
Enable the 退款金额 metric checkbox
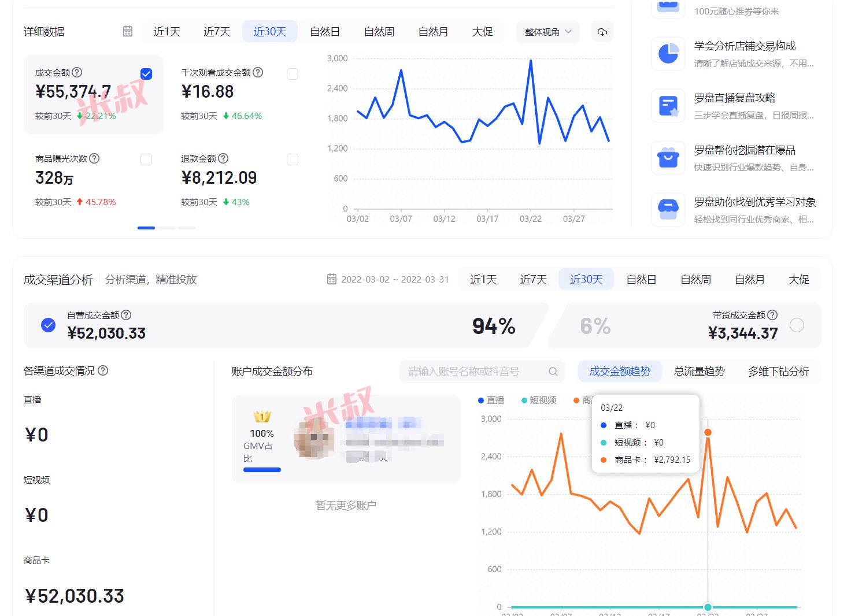(x=293, y=159)
